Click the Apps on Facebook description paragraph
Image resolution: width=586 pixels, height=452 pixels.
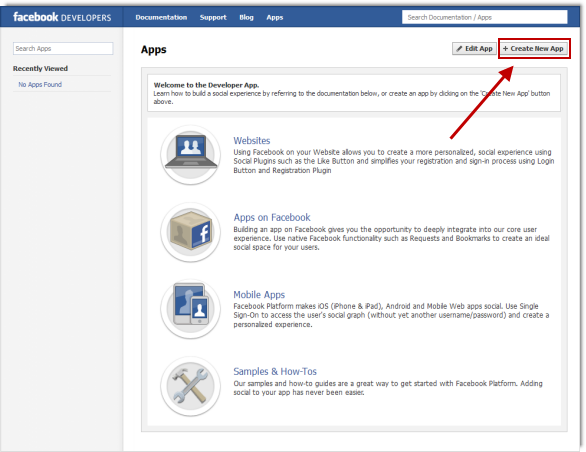coord(391,238)
